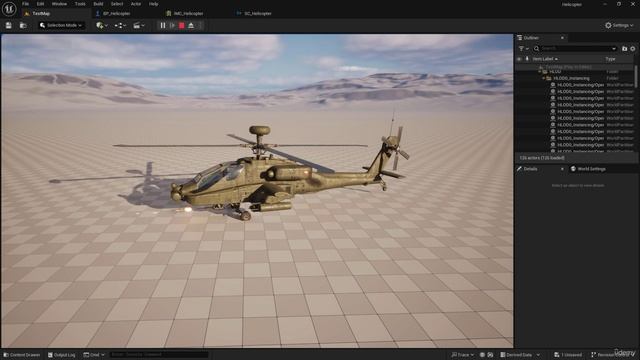Click the Unsaved assets indicator
Screen dimensions: 640x360
pos(568,355)
